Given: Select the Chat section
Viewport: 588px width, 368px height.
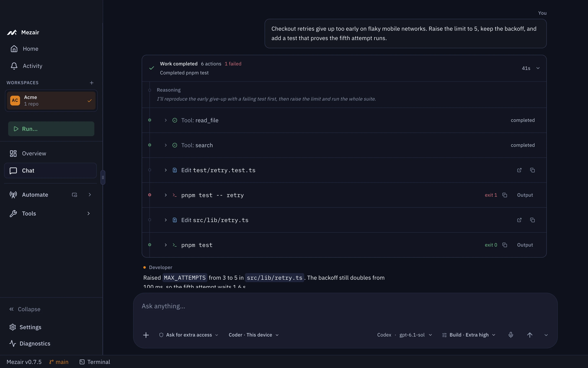Looking at the screenshot, I should [x=51, y=171].
